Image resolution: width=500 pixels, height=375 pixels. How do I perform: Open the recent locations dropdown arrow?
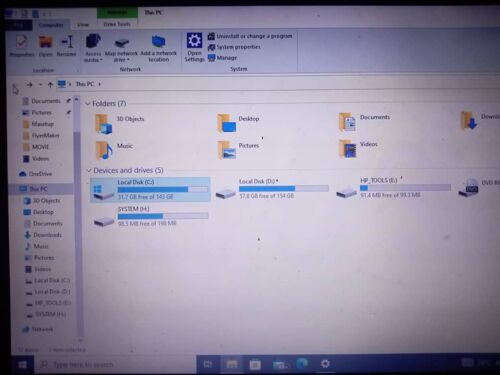pyautogui.click(x=41, y=85)
